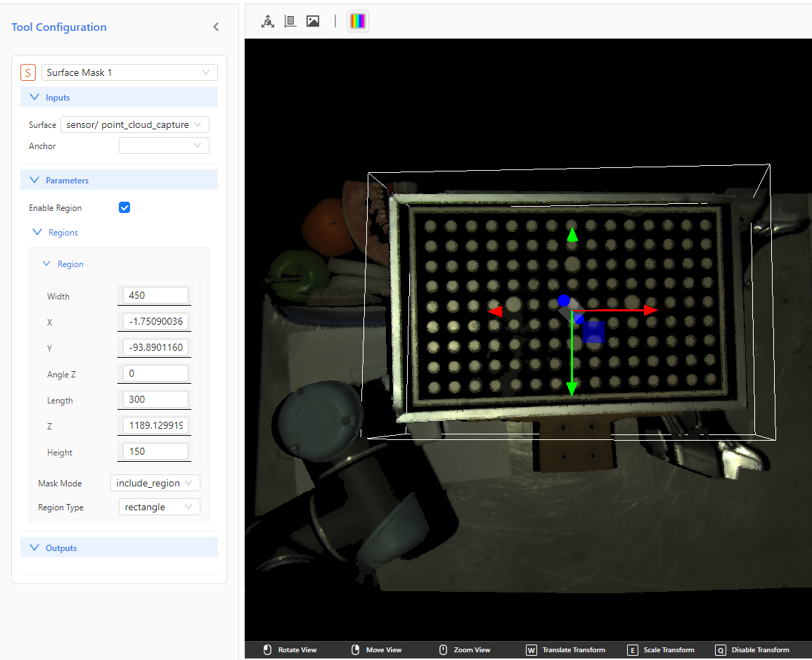Image resolution: width=812 pixels, height=660 pixels.
Task: Click the Zoom View label
Action: click(x=472, y=650)
